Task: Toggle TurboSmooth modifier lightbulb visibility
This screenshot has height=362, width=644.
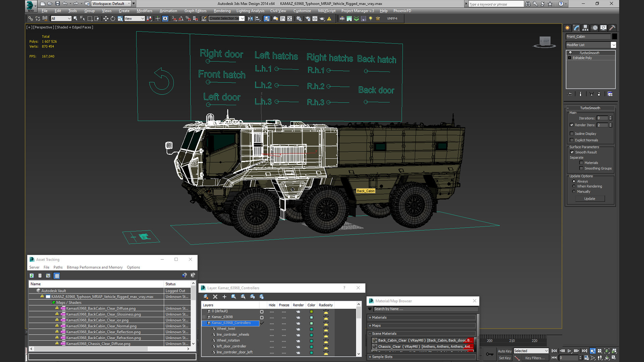Action: point(570,53)
